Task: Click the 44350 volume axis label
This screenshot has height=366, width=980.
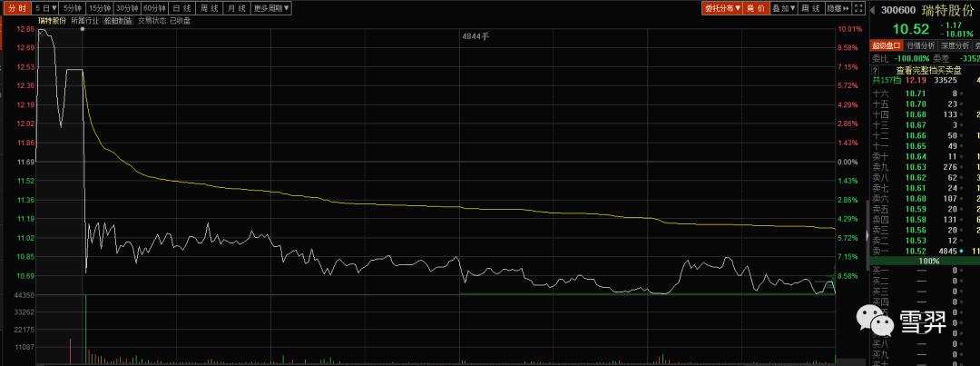Action: 25,294
